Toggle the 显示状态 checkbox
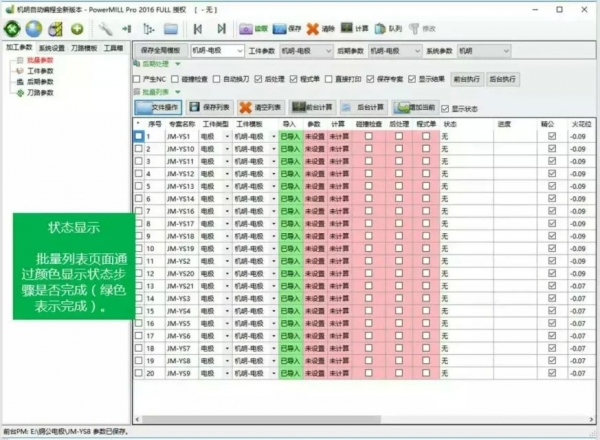Viewport: 600px width, 440px height. click(445, 109)
